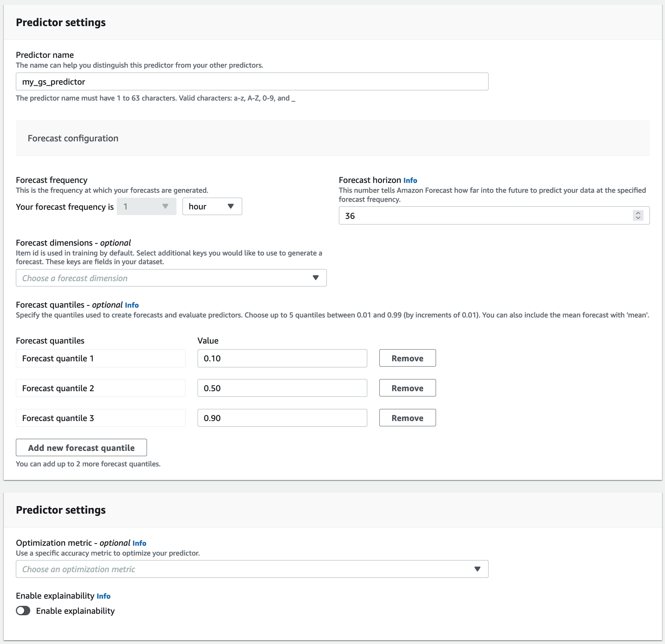Open the 'Choose a forecast dimension' dropdown

[170, 278]
